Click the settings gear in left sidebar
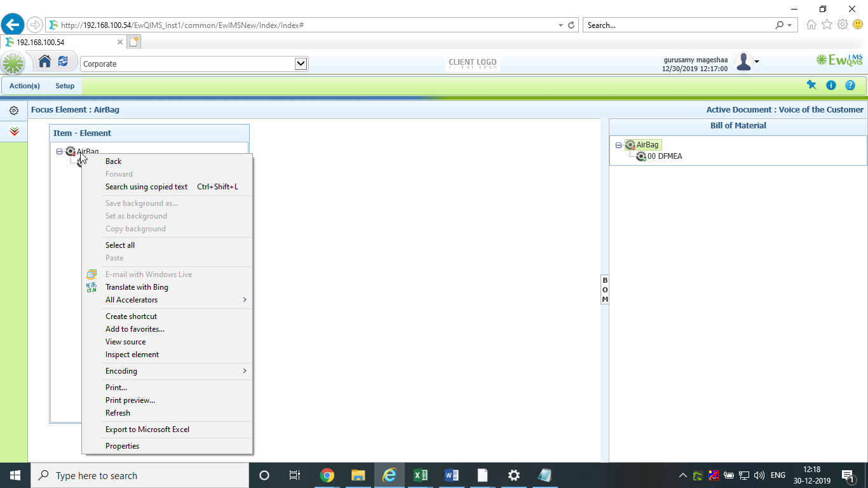The height and width of the screenshot is (488, 868). click(x=14, y=111)
